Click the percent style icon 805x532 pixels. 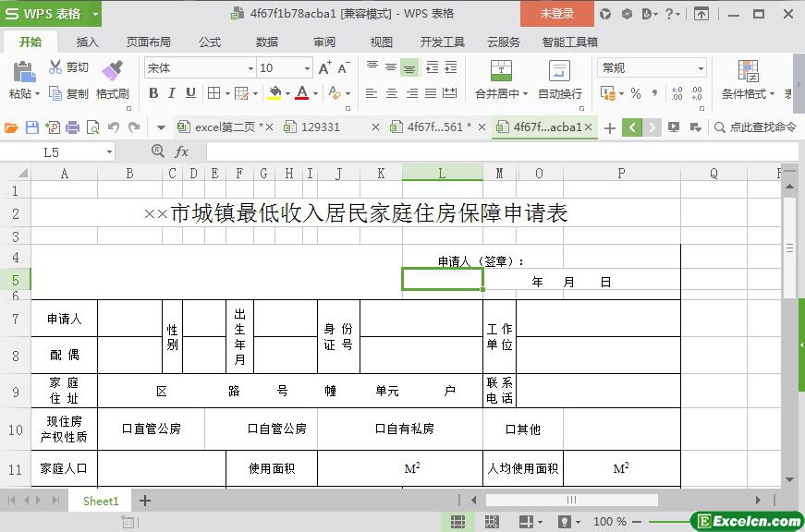(x=636, y=93)
